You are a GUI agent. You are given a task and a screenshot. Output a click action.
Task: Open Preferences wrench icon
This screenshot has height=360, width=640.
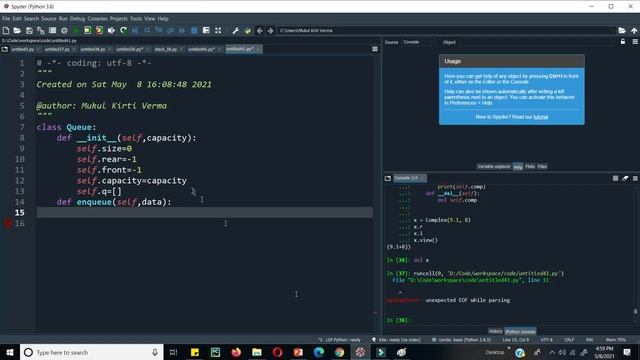click(236, 30)
